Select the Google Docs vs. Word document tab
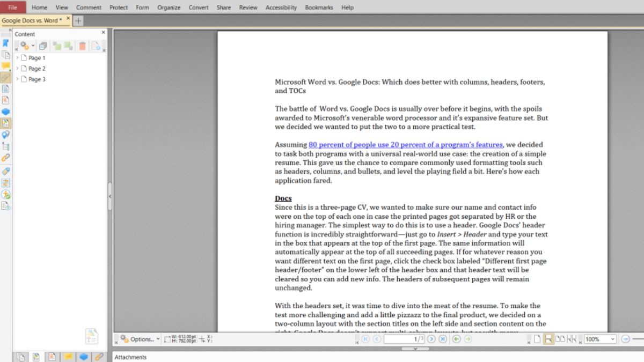The width and height of the screenshot is (644, 362). [x=32, y=20]
